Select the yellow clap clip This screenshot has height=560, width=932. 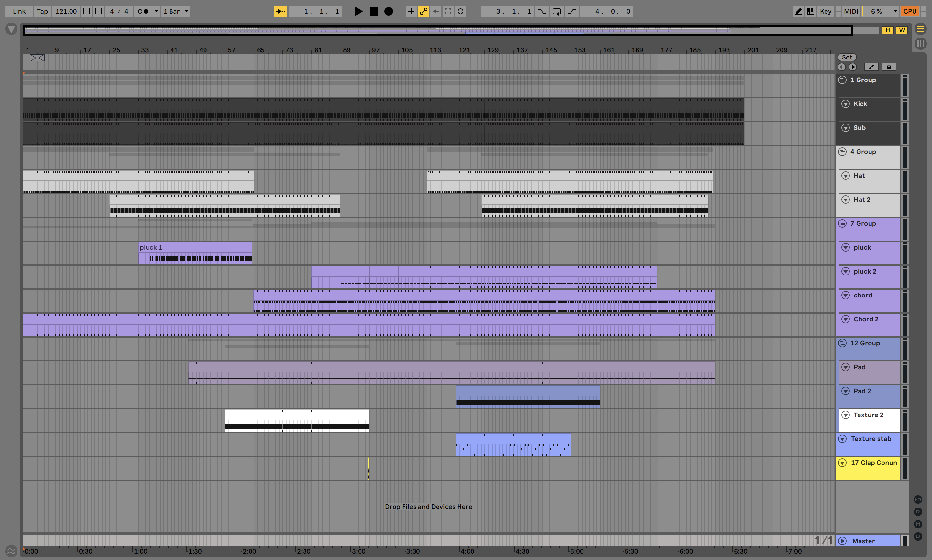pos(368,468)
